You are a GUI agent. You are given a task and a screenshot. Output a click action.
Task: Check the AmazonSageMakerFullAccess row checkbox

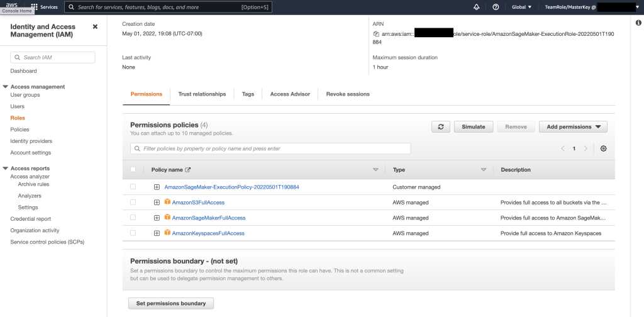click(133, 217)
